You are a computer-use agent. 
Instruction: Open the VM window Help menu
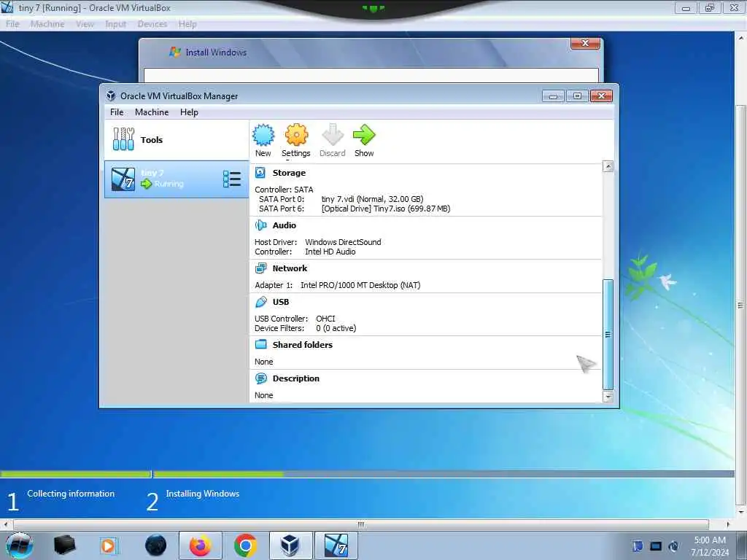click(x=187, y=24)
